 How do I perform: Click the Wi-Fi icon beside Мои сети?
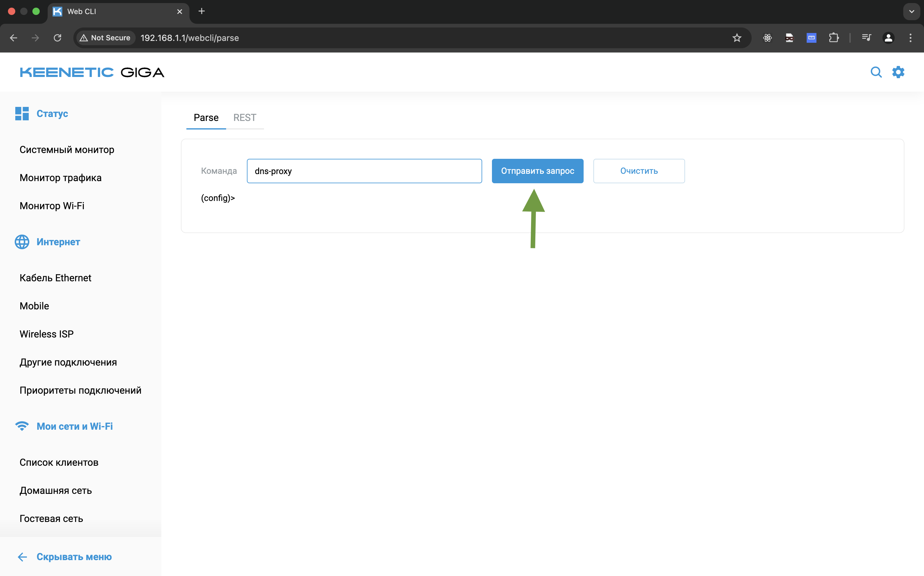point(22,426)
